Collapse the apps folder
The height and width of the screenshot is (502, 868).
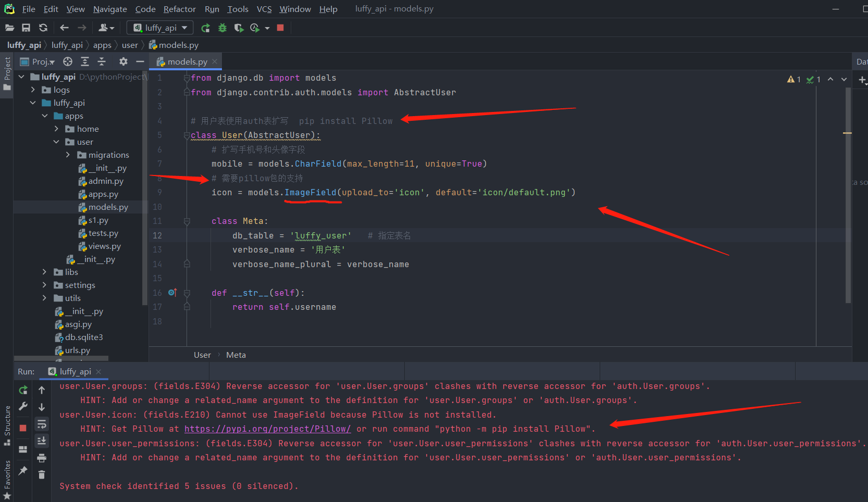45,116
